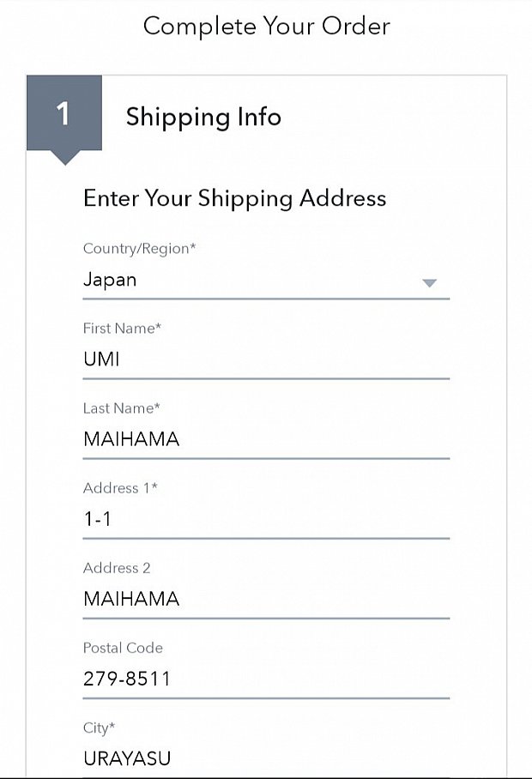This screenshot has height=779, width=532.
Task: Click the First Name label
Action: pos(120,328)
